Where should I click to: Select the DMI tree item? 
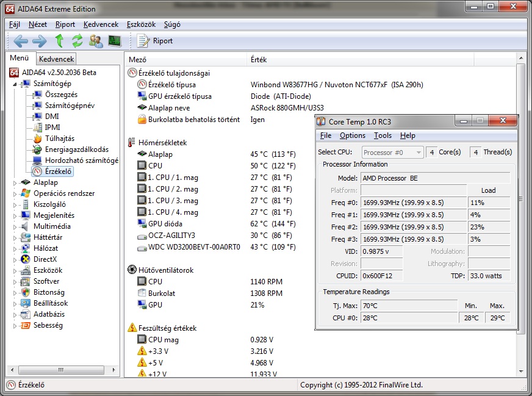(x=52, y=117)
